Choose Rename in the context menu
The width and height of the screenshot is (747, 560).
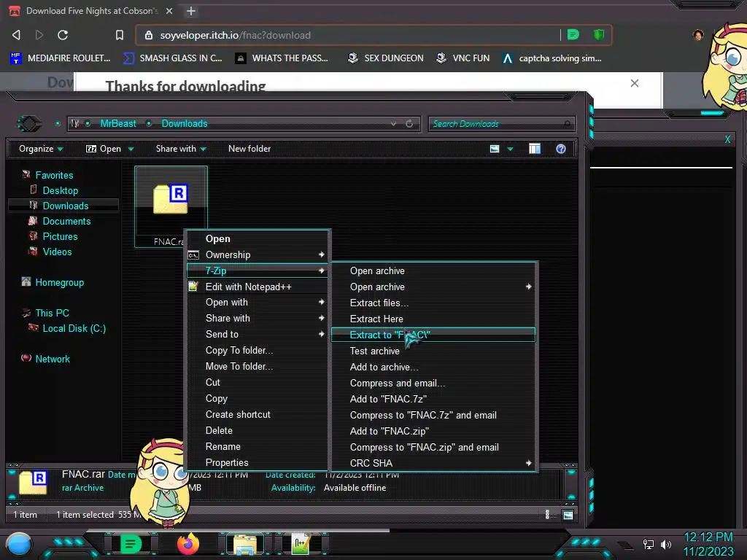point(258,447)
